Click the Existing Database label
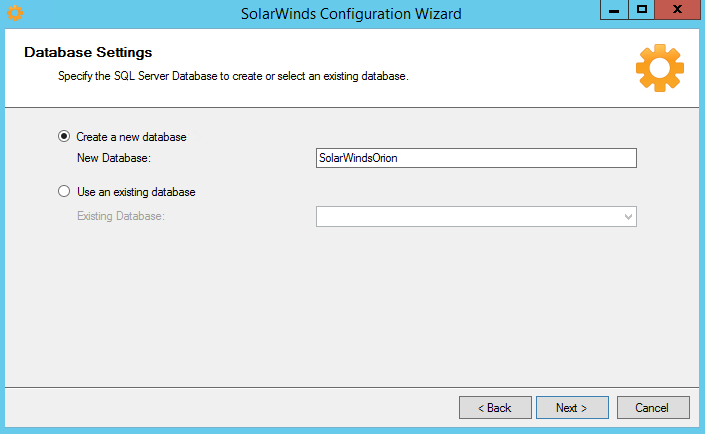The image size is (705, 434). [x=121, y=216]
